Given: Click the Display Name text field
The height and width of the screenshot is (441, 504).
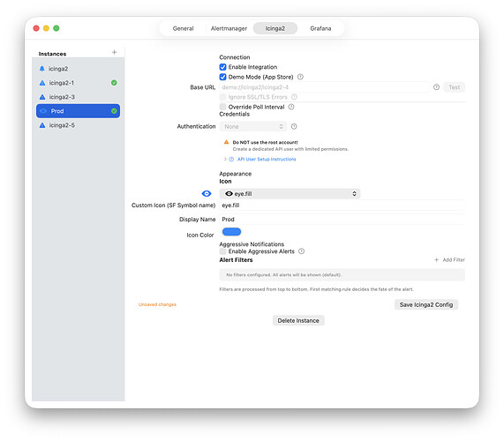Looking at the screenshot, I should (342, 220).
